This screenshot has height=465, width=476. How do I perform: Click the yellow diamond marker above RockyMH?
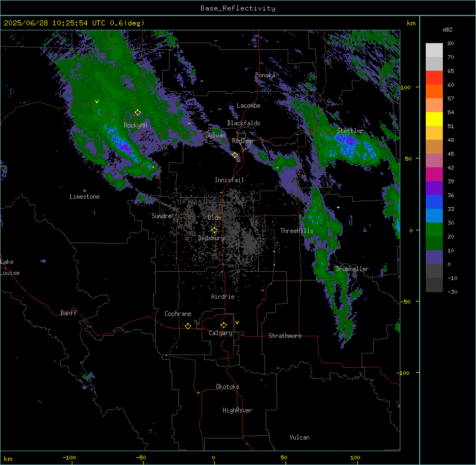click(137, 113)
